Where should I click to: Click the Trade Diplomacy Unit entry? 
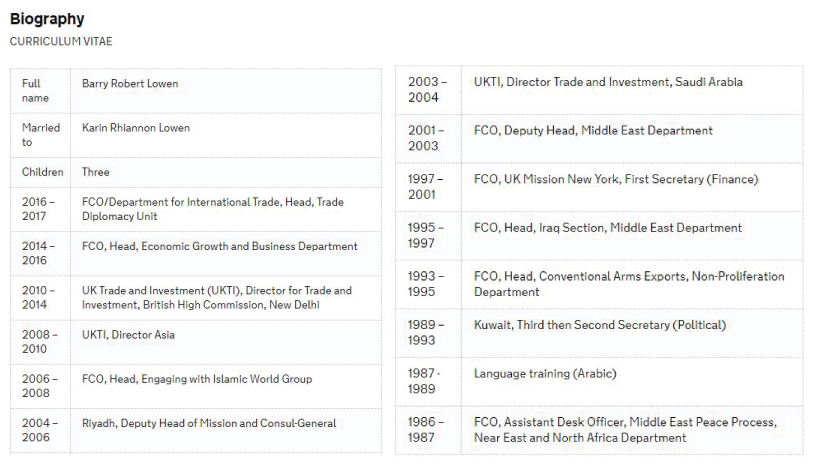click(212, 209)
